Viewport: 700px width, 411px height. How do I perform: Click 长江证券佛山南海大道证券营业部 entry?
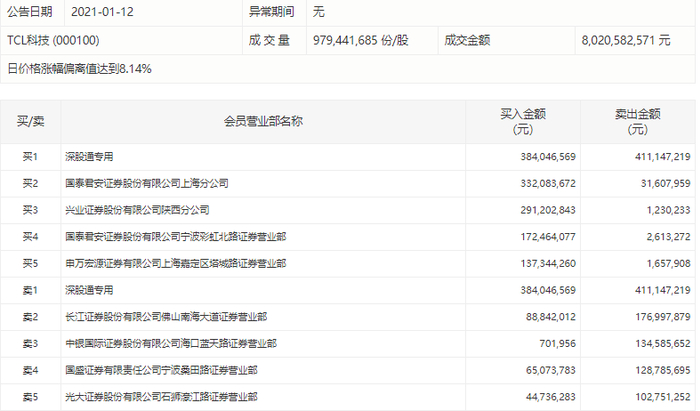(166, 317)
